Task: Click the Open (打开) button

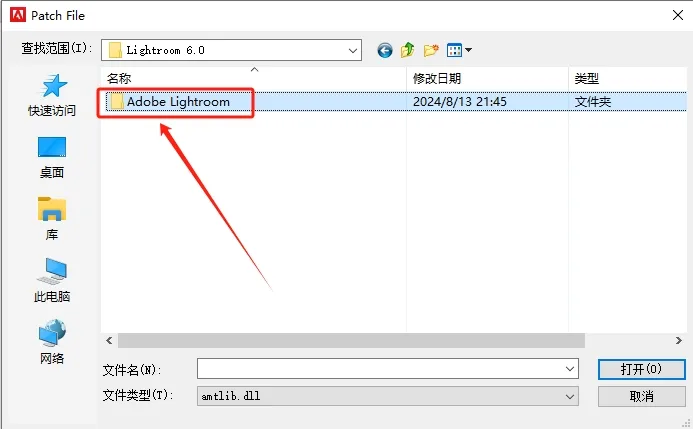Action: click(x=641, y=369)
